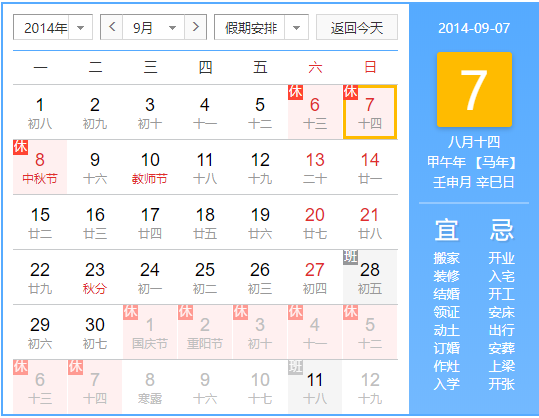Select the highlighted September 7 cell

coord(370,112)
